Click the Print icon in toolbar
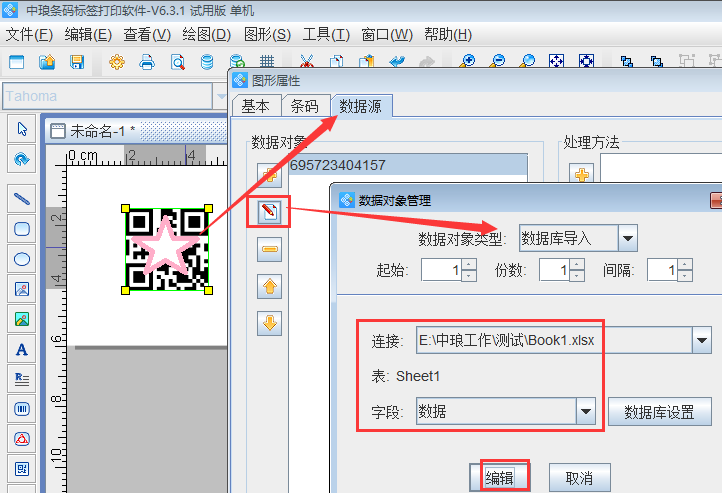 click(x=147, y=61)
